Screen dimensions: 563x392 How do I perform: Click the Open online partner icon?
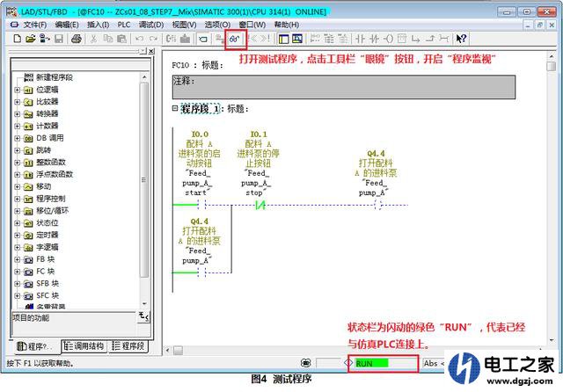(x=45, y=39)
